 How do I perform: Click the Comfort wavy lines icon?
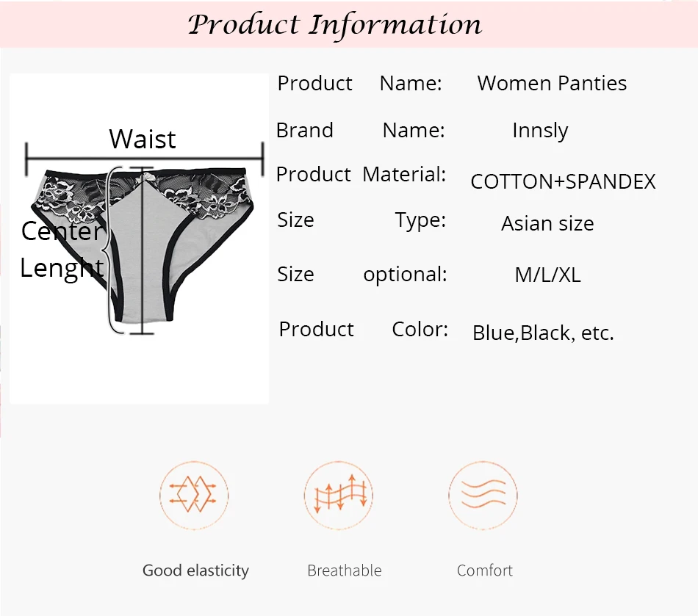(483, 495)
